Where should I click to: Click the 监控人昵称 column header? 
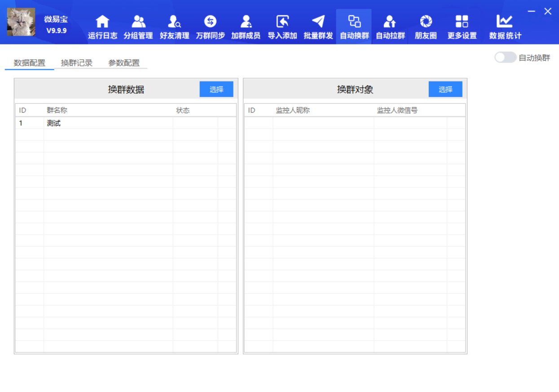tap(293, 110)
